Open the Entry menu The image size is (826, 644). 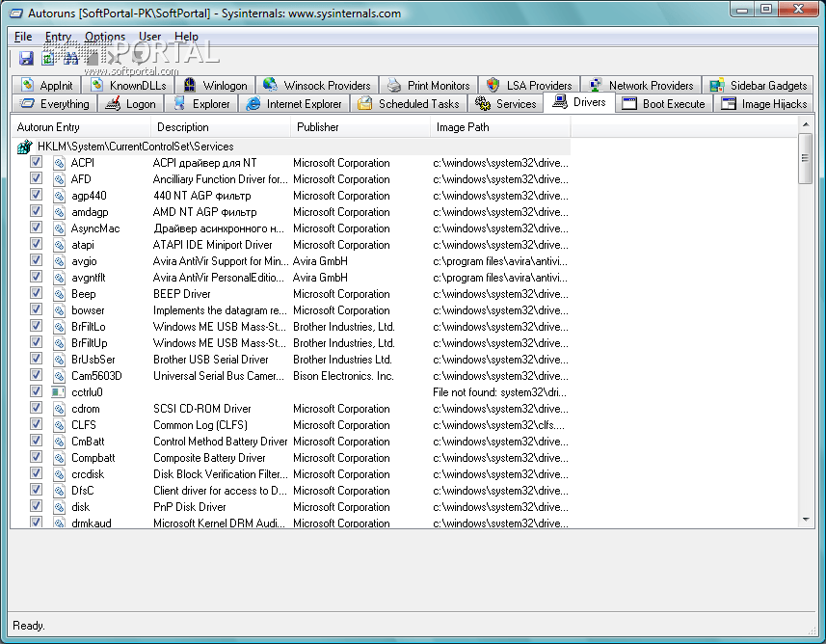tap(58, 37)
